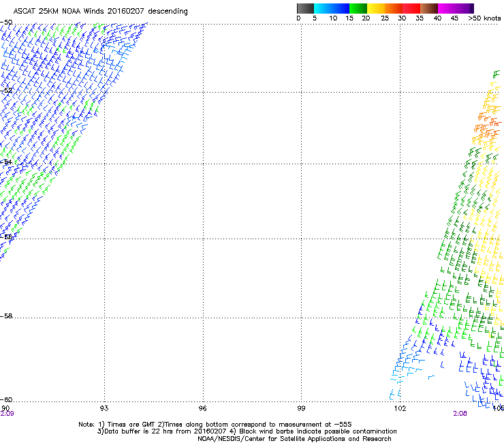The image size is (504, 443).
Task: Click the plot title 'ASCAT 25KM NOAA Winds 20160207 descending'
Action: (100, 12)
